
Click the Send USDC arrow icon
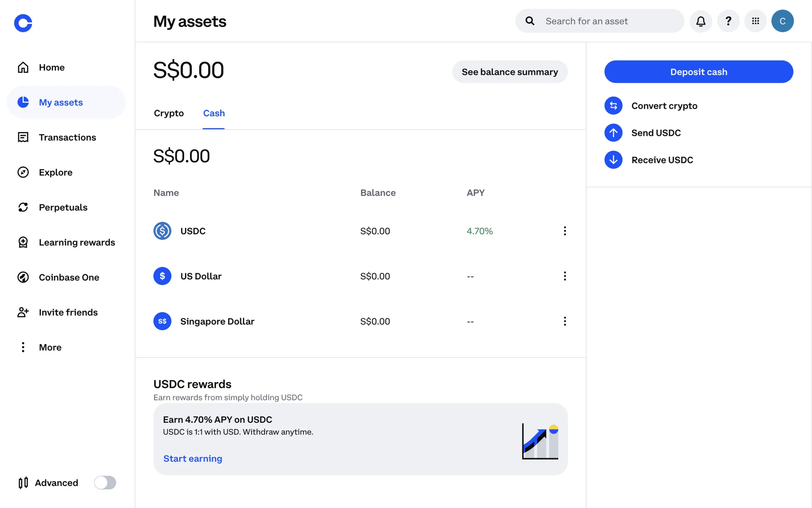[x=613, y=133]
